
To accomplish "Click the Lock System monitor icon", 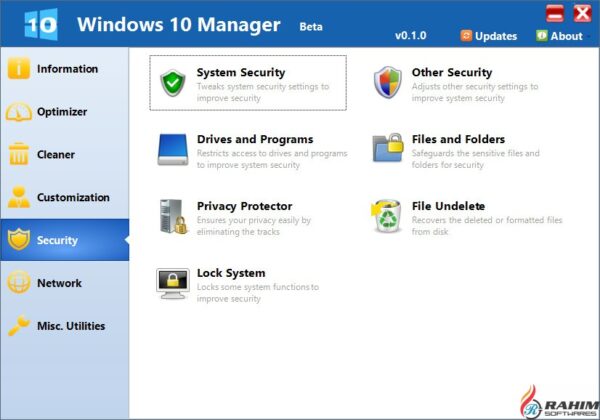I will 173,283.
